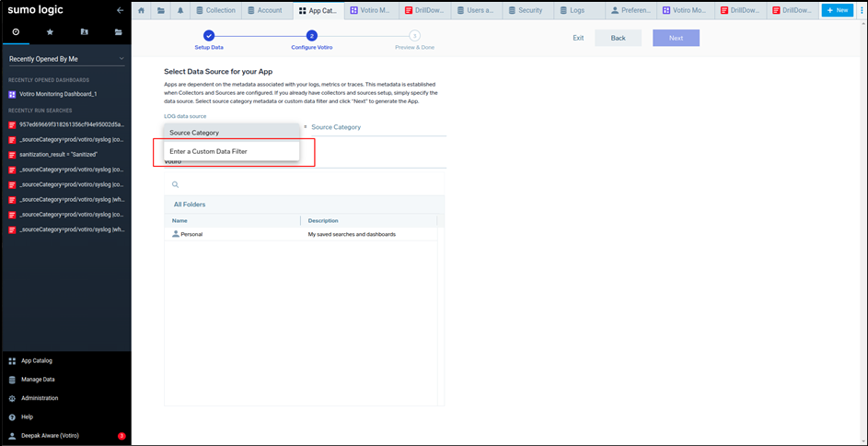Click the Administration gear icon

pos(12,398)
